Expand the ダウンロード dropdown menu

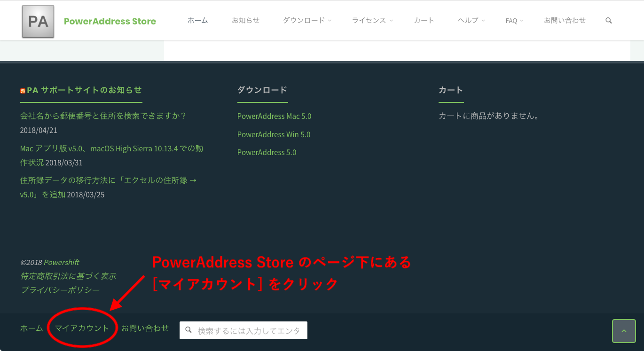pyautogui.click(x=306, y=21)
